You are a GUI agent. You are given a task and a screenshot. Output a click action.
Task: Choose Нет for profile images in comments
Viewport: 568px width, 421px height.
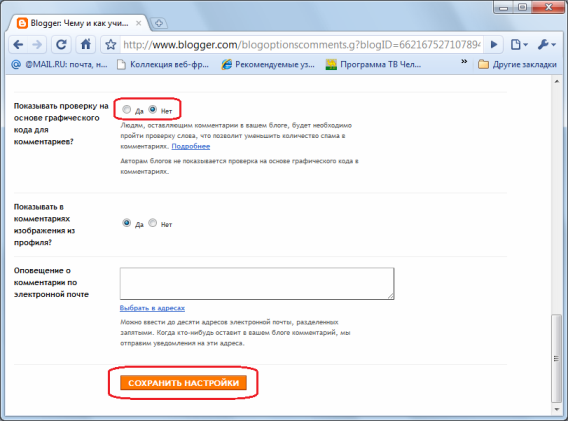click(x=153, y=223)
